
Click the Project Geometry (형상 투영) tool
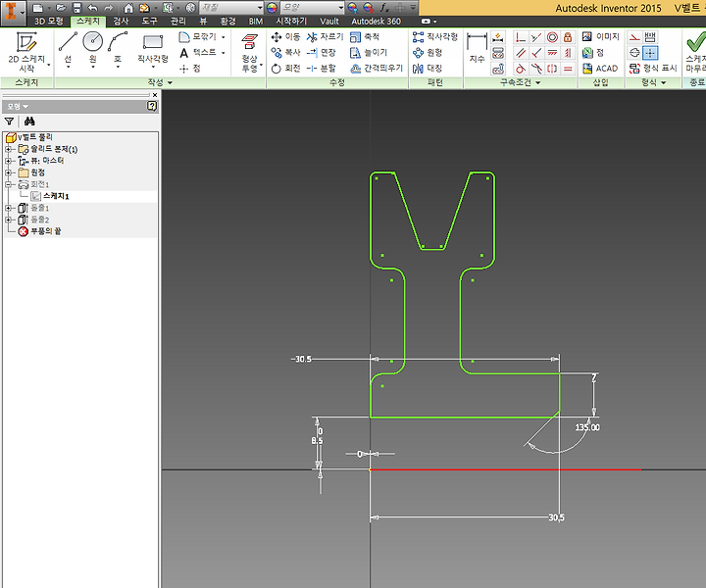[250, 53]
